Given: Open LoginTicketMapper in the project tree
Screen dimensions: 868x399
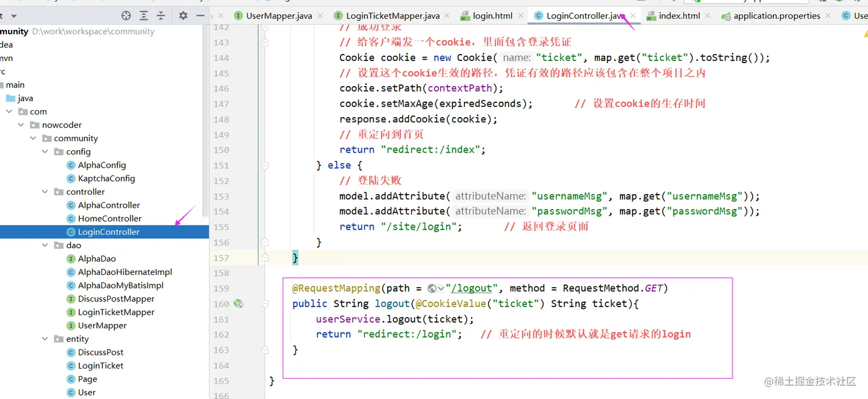Looking at the screenshot, I should pos(116,312).
